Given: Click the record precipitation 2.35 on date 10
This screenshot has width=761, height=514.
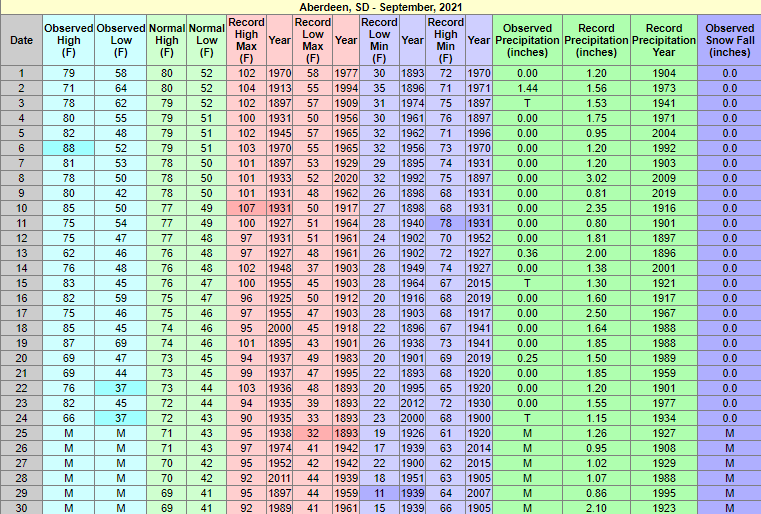Looking at the screenshot, I should (x=596, y=209).
